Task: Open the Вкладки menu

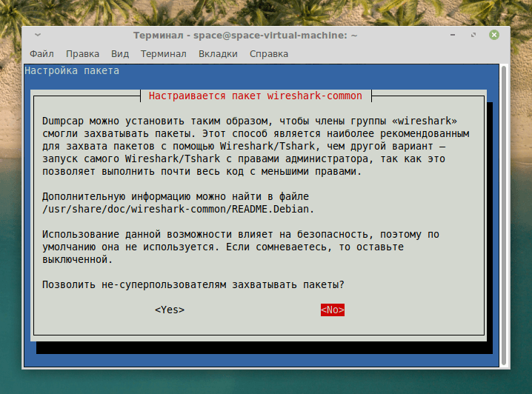Action: coord(218,54)
